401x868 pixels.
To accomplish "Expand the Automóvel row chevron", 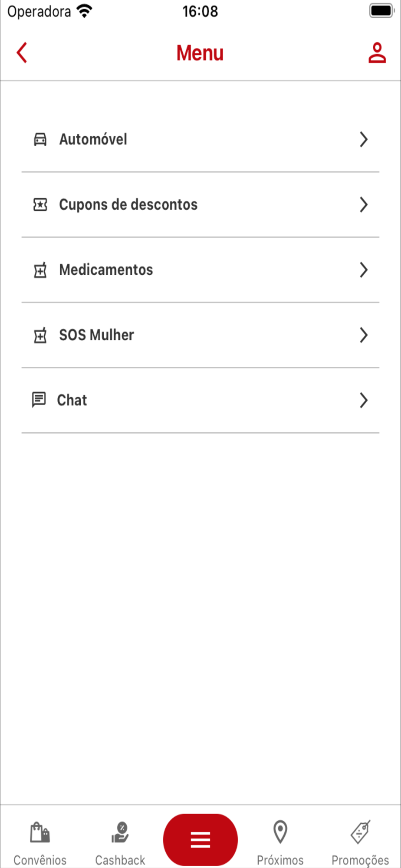I will click(364, 139).
